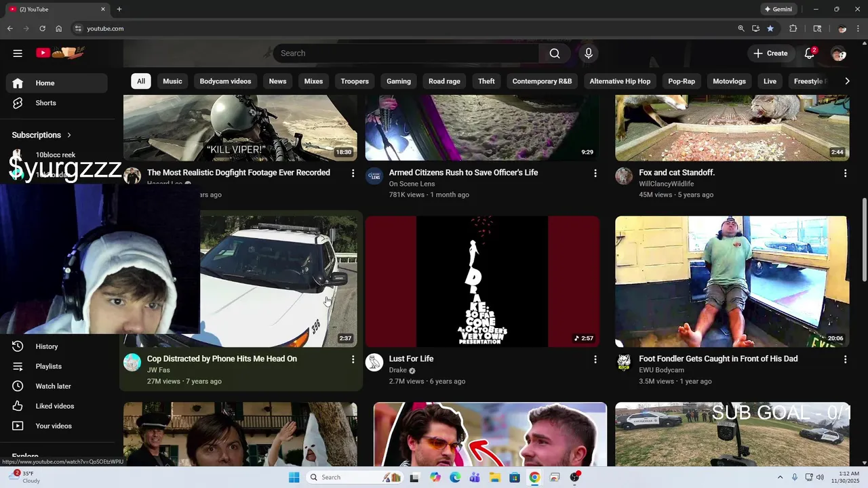This screenshot has width=868, height=488.
Task: Select the Bodycam videos chip
Action: pos(225,81)
